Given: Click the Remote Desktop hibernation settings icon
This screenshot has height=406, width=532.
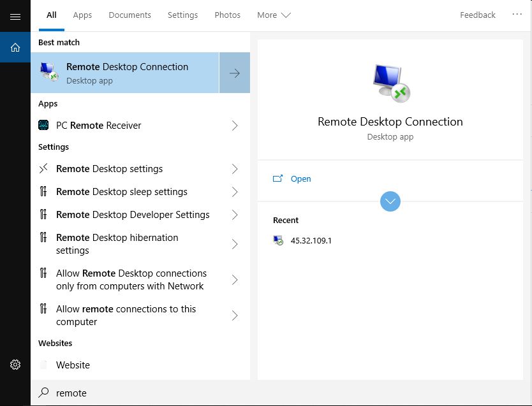Looking at the screenshot, I should click(x=43, y=237).
